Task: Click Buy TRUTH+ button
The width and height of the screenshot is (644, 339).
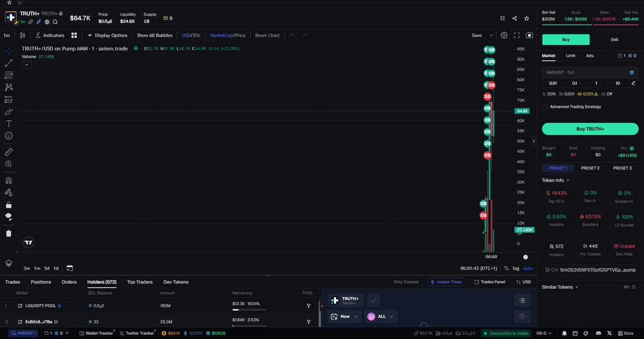Action: point(590,129)
